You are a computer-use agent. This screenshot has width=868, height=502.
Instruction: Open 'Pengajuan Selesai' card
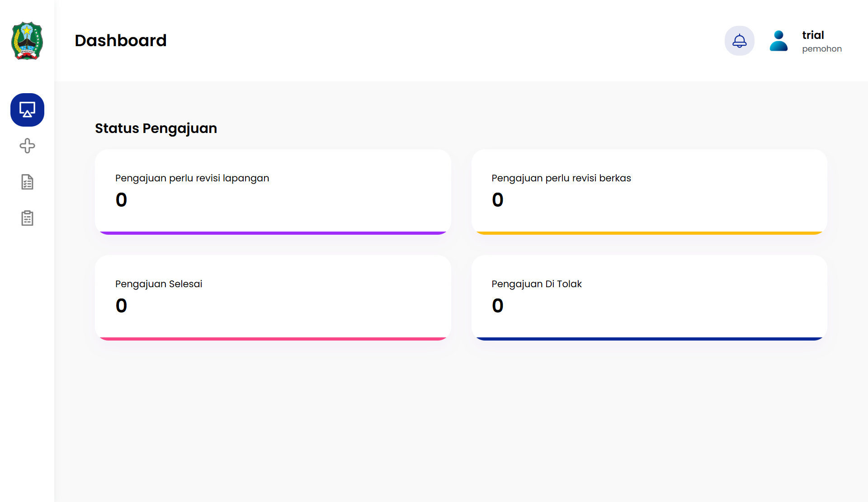(273, 297)
